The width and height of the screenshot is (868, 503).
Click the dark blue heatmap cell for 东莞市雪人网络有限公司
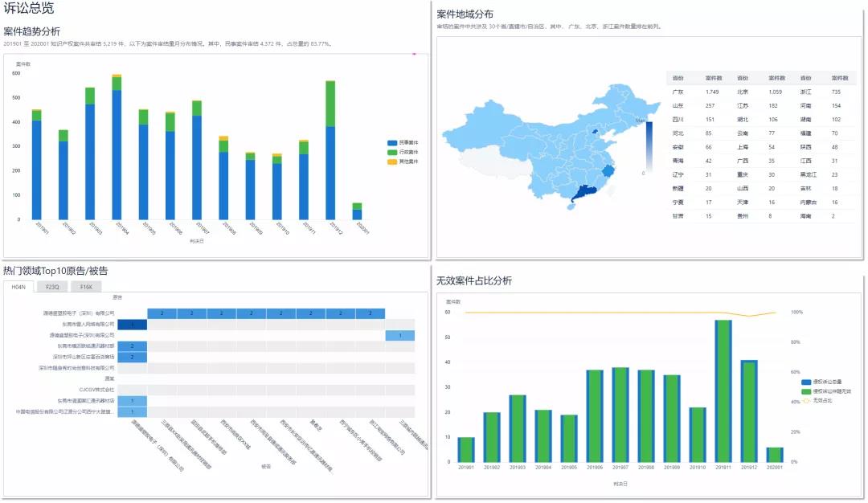(132, 325)
